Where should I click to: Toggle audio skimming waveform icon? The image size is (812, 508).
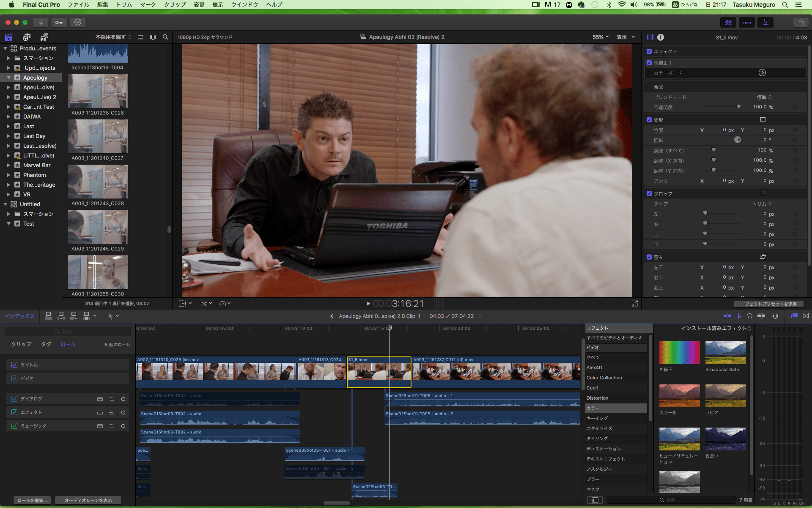pyautogui.click(x=739, y=316)
